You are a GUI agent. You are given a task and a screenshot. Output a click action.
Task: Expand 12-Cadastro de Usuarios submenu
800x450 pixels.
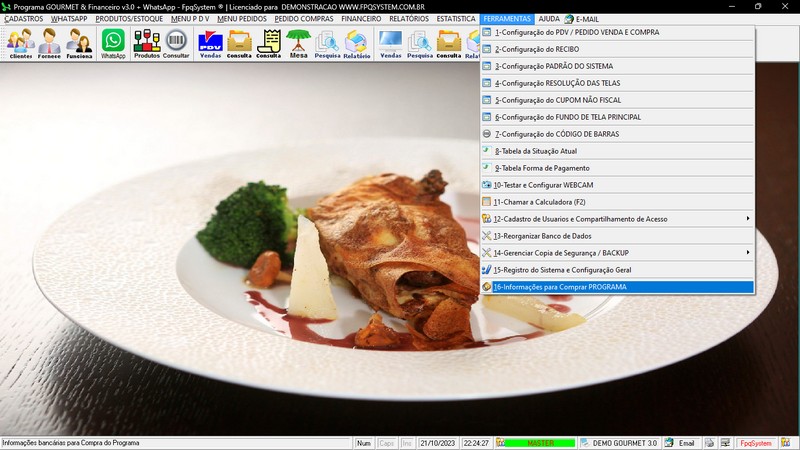617,219
